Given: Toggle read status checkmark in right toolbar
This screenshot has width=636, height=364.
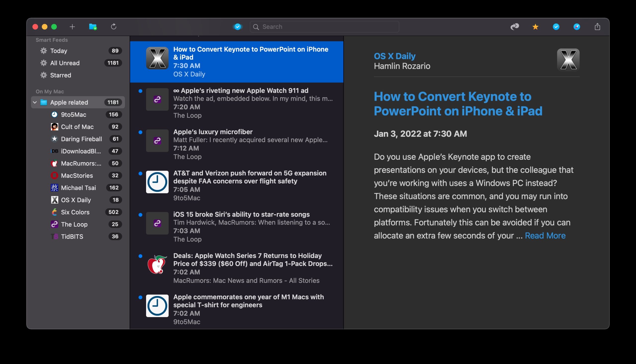Looking at the screenshot, I should pyautogui.click(x=556, y=27).
